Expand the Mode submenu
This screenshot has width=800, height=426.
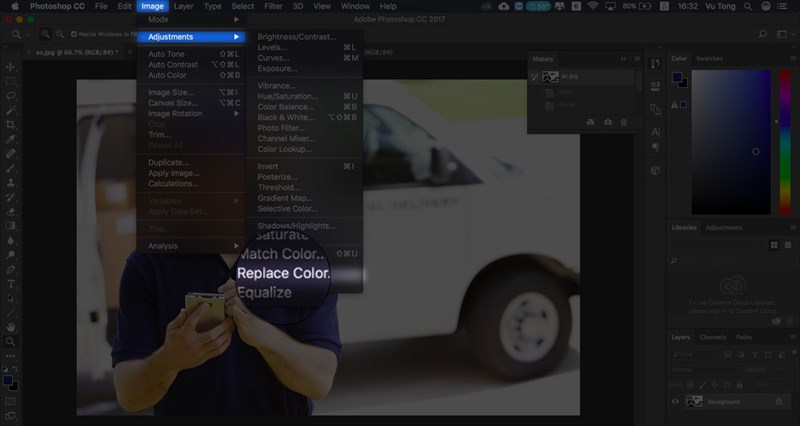(191, 19)
